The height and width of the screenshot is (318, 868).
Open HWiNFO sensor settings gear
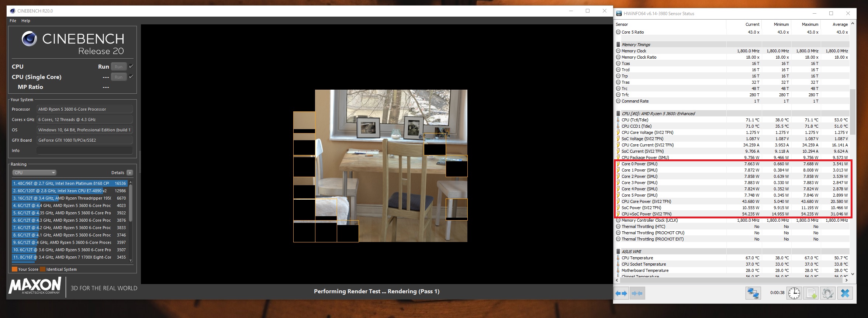pos(828,293)
